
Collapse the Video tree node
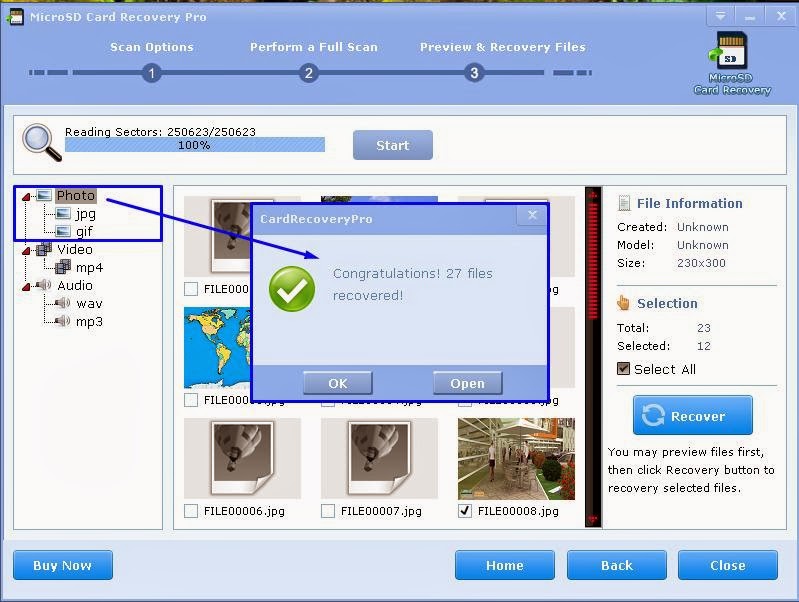click(x=26, y=250)
